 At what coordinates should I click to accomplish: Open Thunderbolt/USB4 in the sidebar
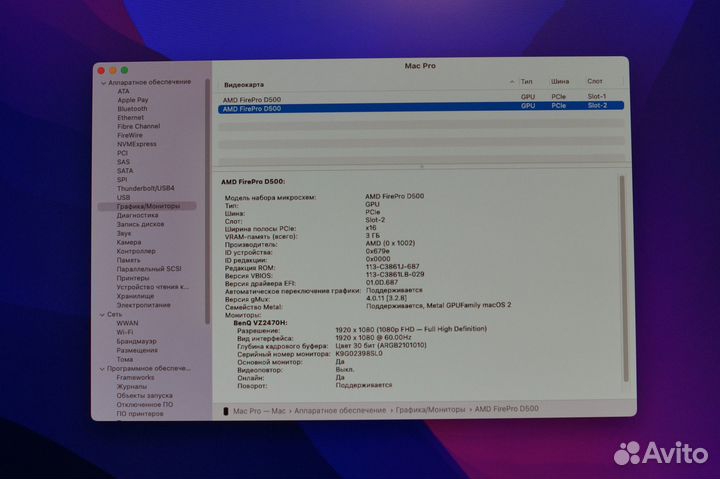coord(145,188)
